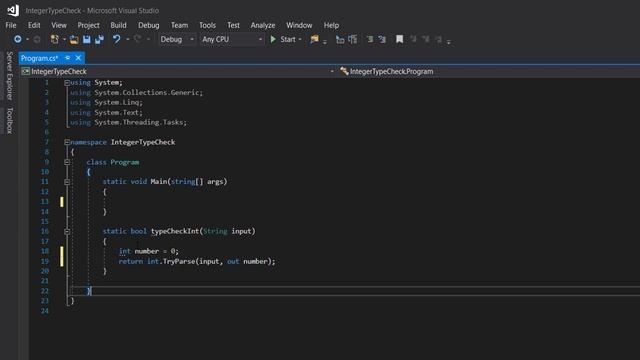Image resolution: width=640 pixels, height=360 pixels.
Task: Open the Analyze menu
Action: click(x=263, y=25)
